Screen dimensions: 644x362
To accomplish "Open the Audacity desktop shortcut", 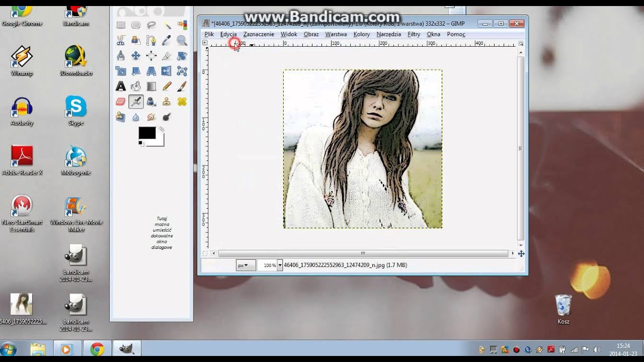I will [x=22, y=112].
